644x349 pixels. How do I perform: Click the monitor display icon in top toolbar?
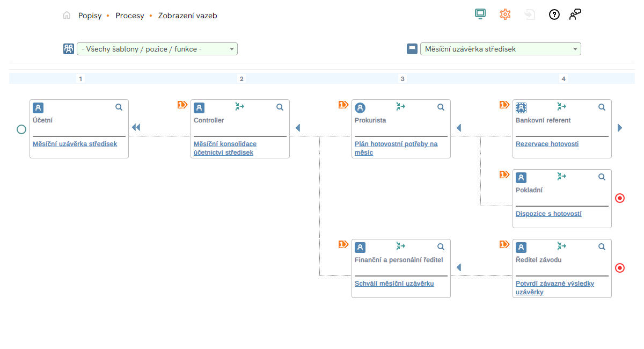point(480,14)
